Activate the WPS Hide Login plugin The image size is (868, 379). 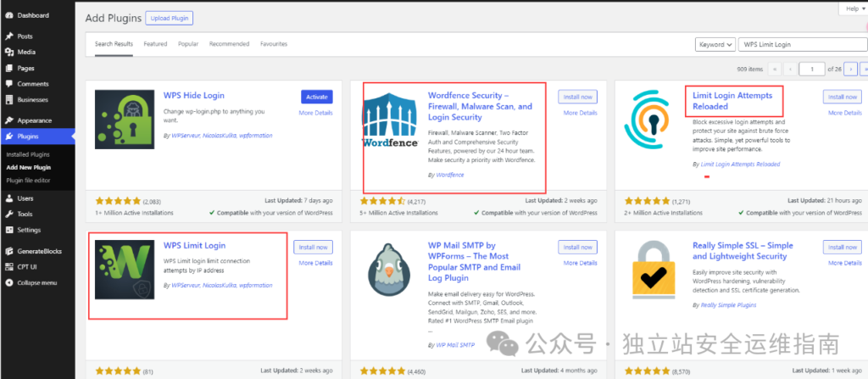(x=317, y=97)
